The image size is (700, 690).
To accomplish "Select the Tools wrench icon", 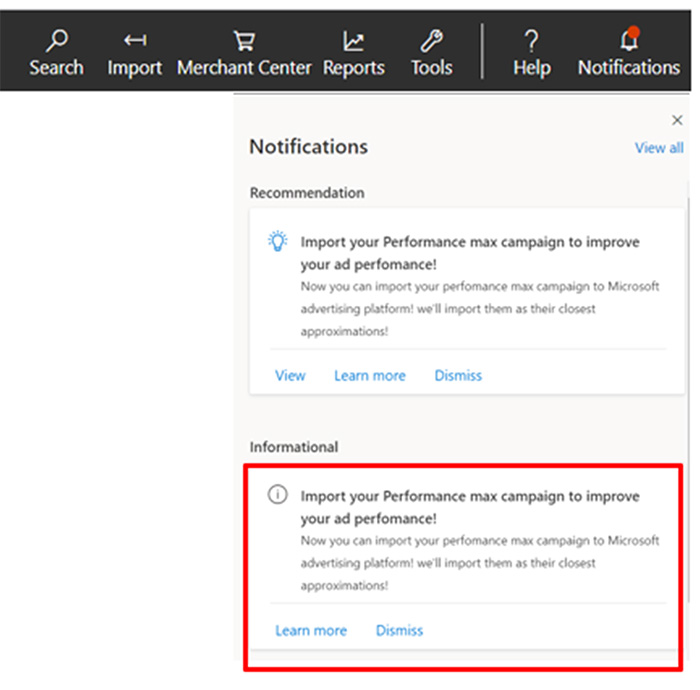I will point(432,41).
